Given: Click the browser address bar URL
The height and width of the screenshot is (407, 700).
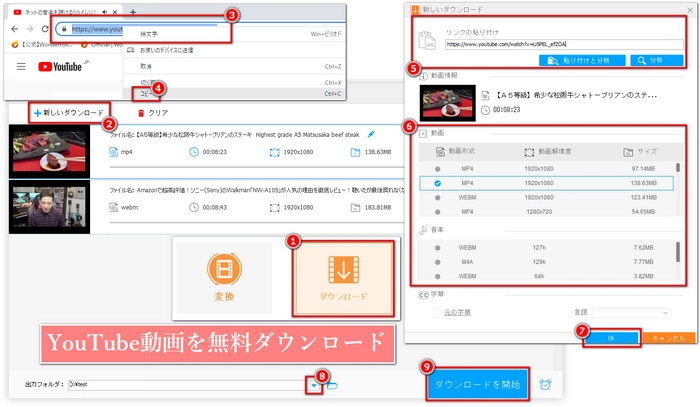Looking at the screenshot, I should (97, 29).
